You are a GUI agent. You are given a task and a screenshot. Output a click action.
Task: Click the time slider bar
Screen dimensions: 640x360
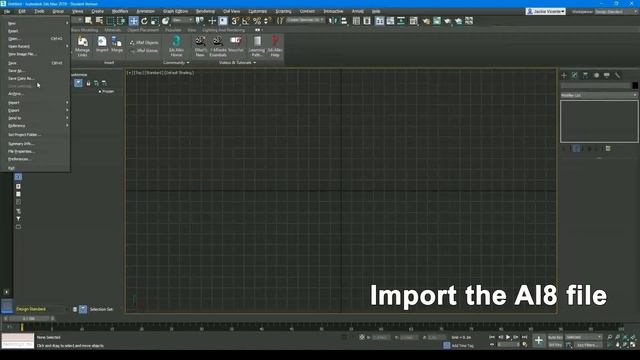pyautogui.click(x=29, y=318)
